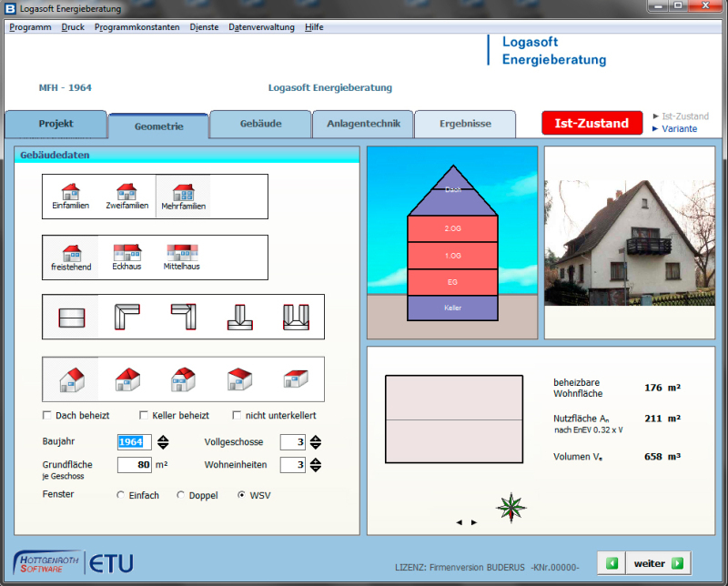Viewport: 728px width, 586px height.
Task: Decrease Vollgeschosse with down arrow
Action: (316, 446)
